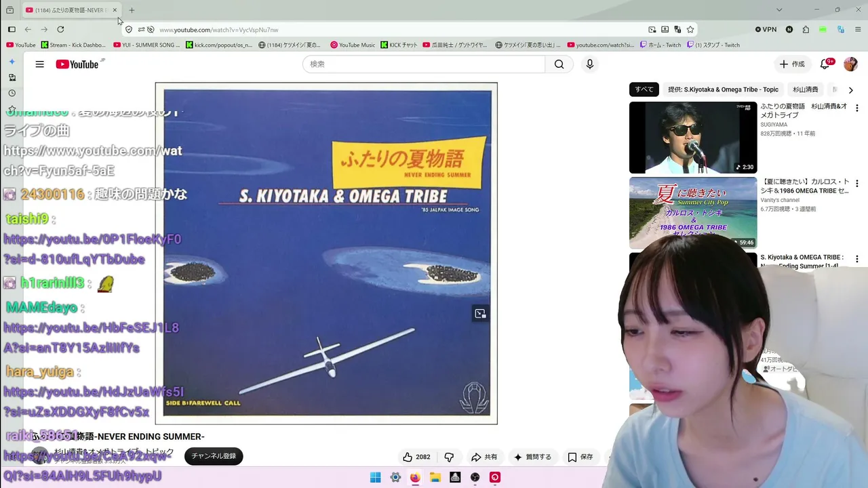This screenshot has height=488, width=868.
Task: Open the 作成 create menu
Action: tap(792, 64)
